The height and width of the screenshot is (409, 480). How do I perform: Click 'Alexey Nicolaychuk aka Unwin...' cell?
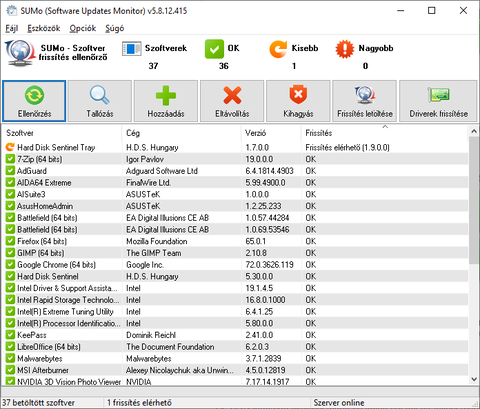(x=180, y=370)
